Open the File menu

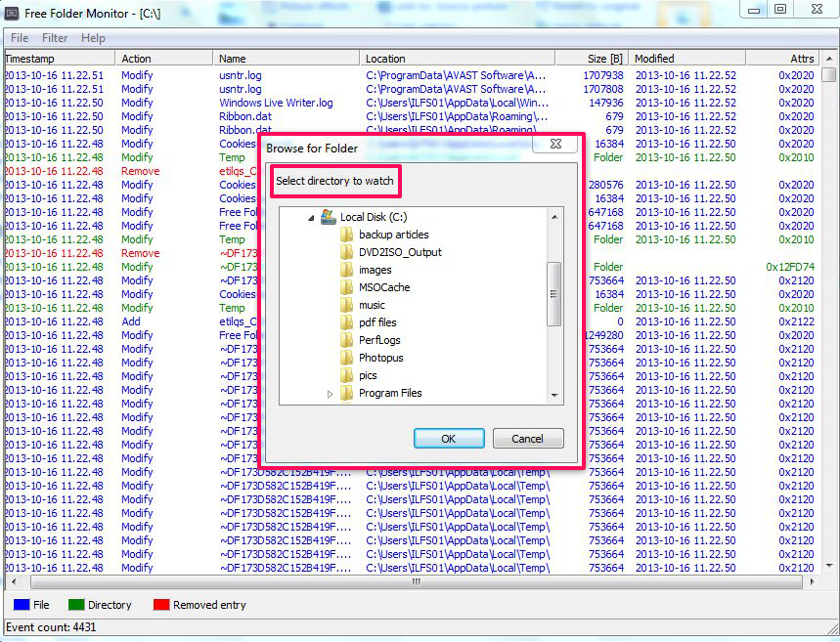point(20,38)
